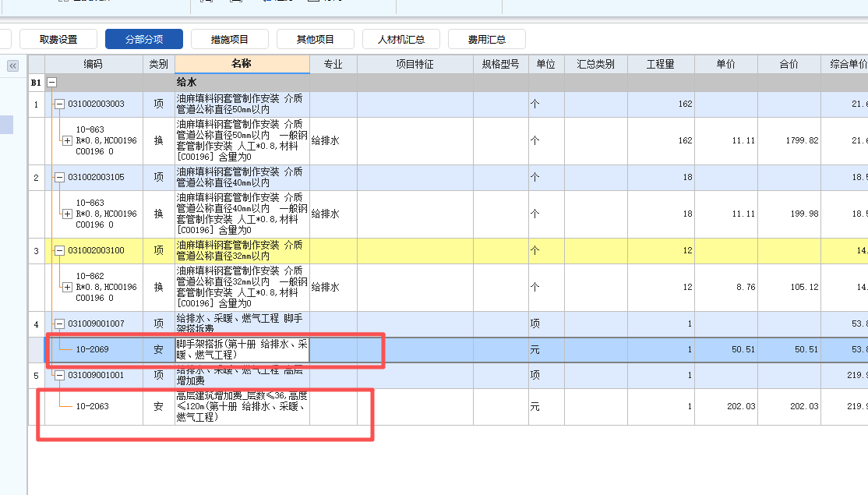Select the 给水 section title cell
This screenshot has height=495, width=868.
pyautogui.click(x=242, y=82)
